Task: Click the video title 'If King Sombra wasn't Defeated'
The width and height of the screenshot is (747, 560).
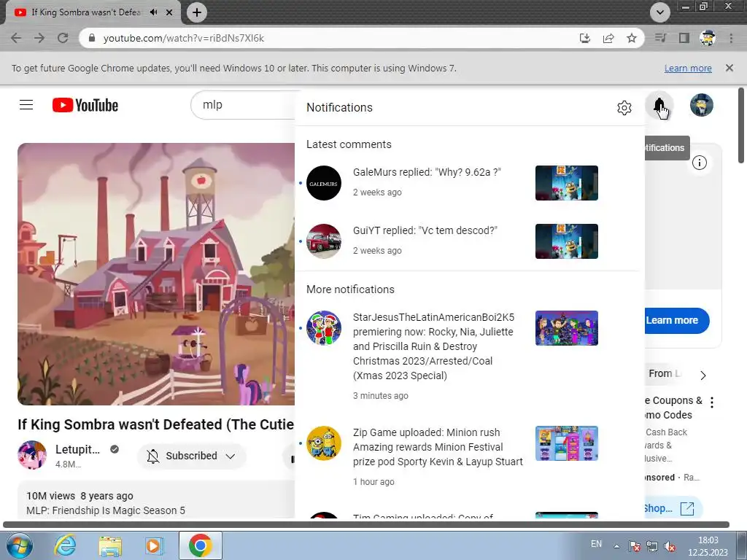Action: tap(156, 424)
